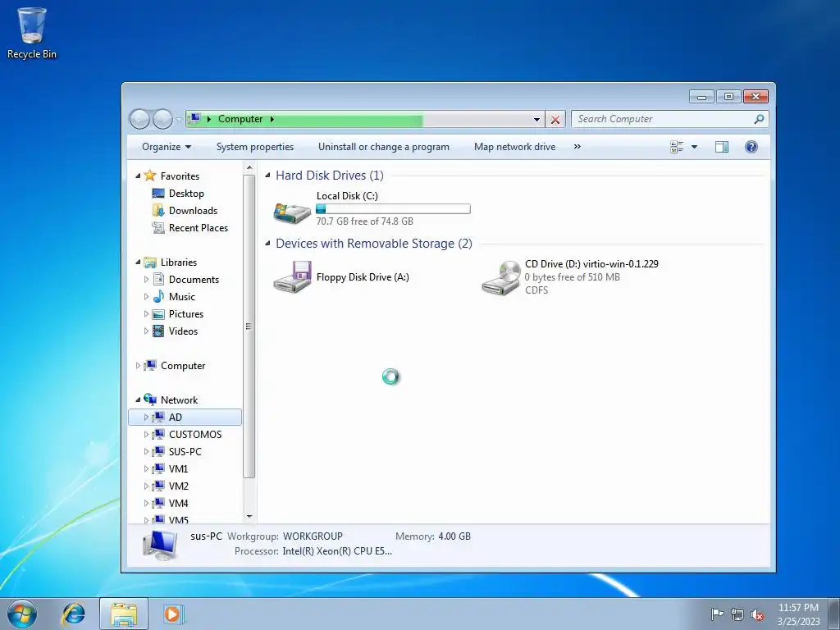Select Network in the navigation pane
Screen dimensions: 840x630
pos(179,399)
